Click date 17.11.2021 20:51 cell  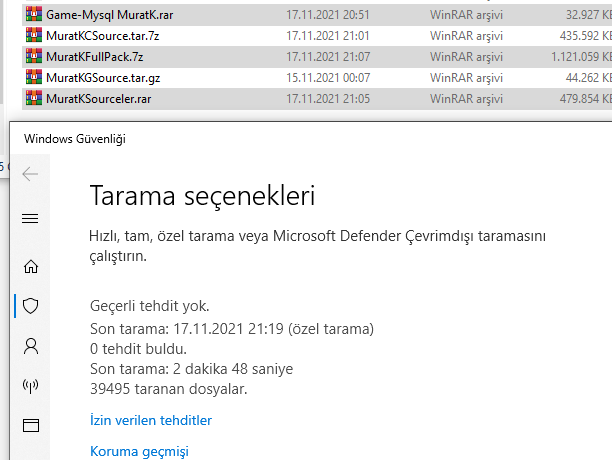(328, 15)
